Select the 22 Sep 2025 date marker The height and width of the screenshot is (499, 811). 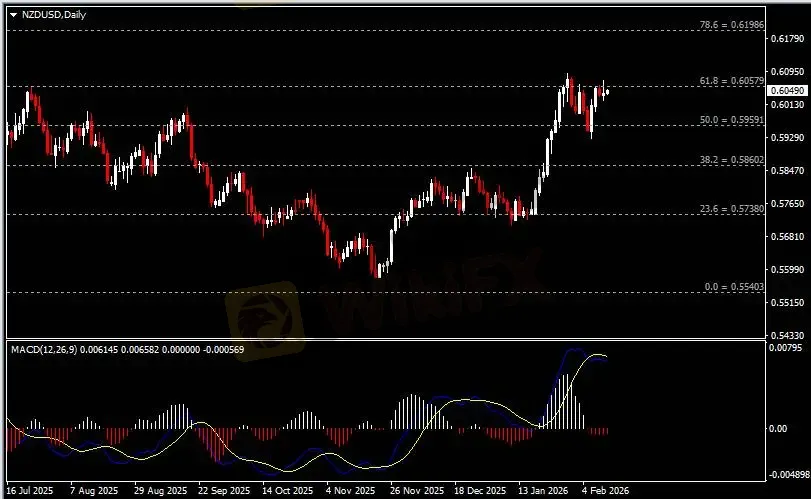[x=223, y=491]
